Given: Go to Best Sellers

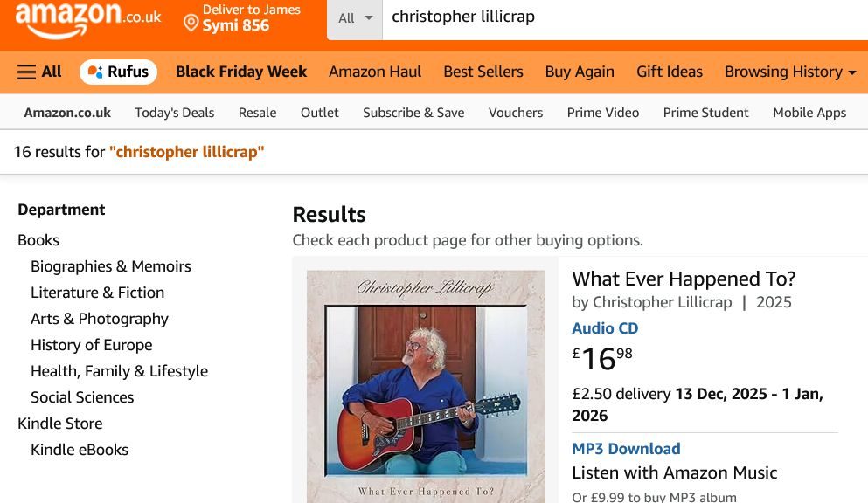Looking at the screenshot, I should (483, 72).
